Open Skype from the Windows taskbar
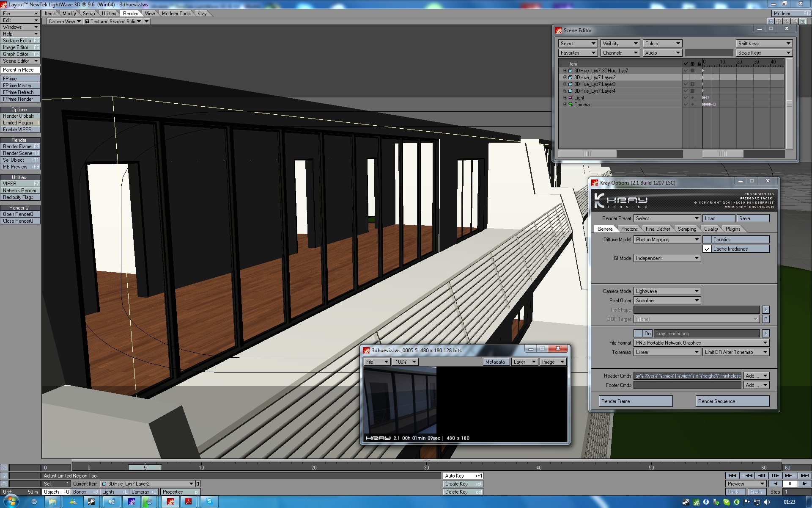 tap(209, 502)
